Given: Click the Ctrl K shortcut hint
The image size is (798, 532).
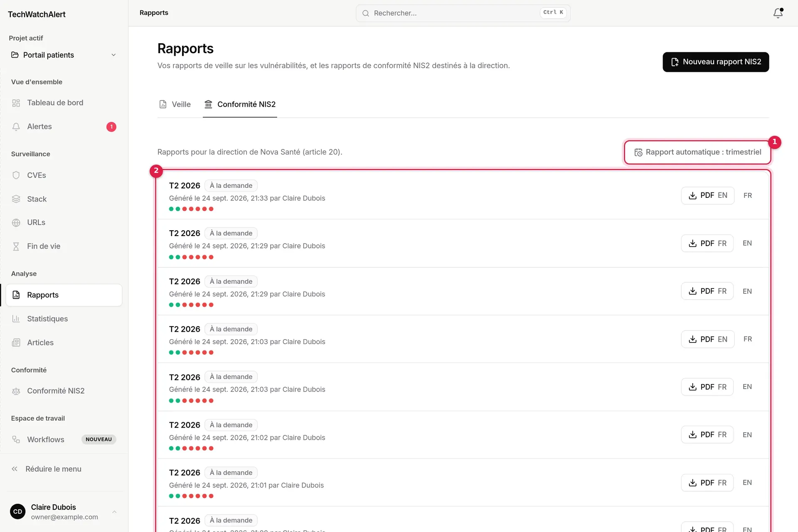Looking at the screenshot, I should [553, 12].
